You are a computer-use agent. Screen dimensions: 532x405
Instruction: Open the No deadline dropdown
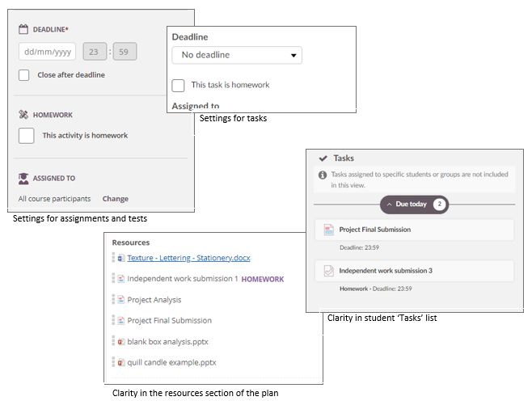[237, 55]
